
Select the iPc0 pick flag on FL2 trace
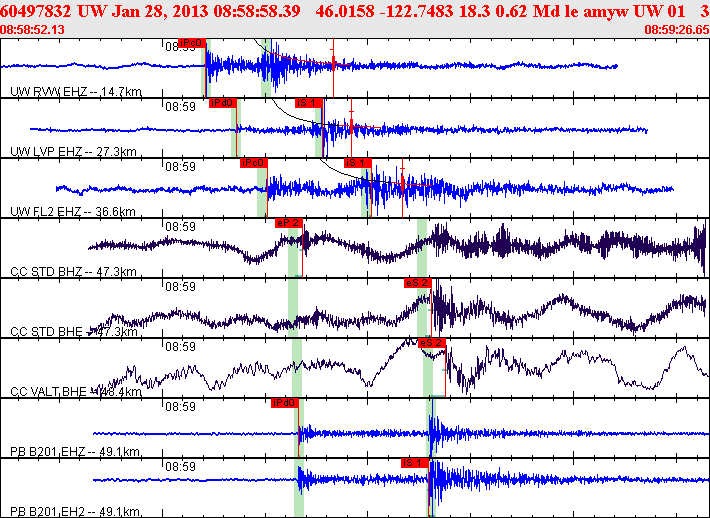254,163
